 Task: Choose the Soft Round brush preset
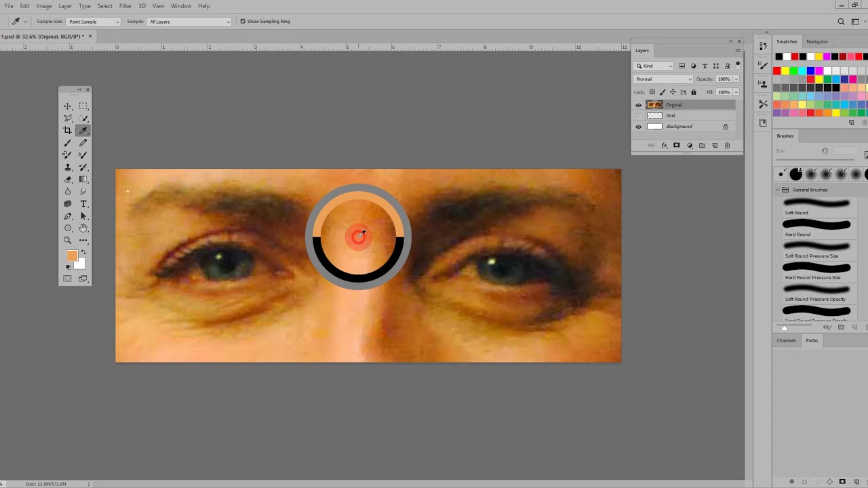[x=821, y=206]
